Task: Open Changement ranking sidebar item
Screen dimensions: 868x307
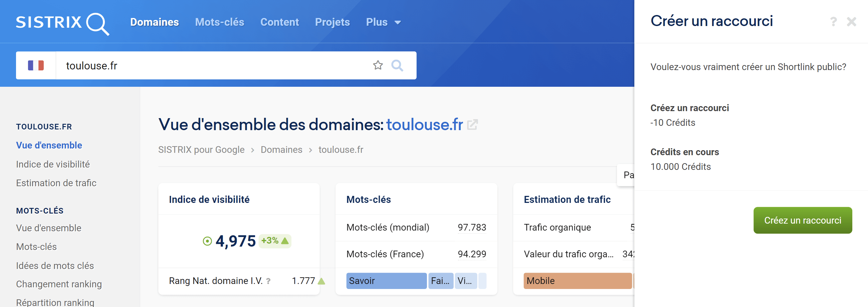Action: [x=59, y=284]
